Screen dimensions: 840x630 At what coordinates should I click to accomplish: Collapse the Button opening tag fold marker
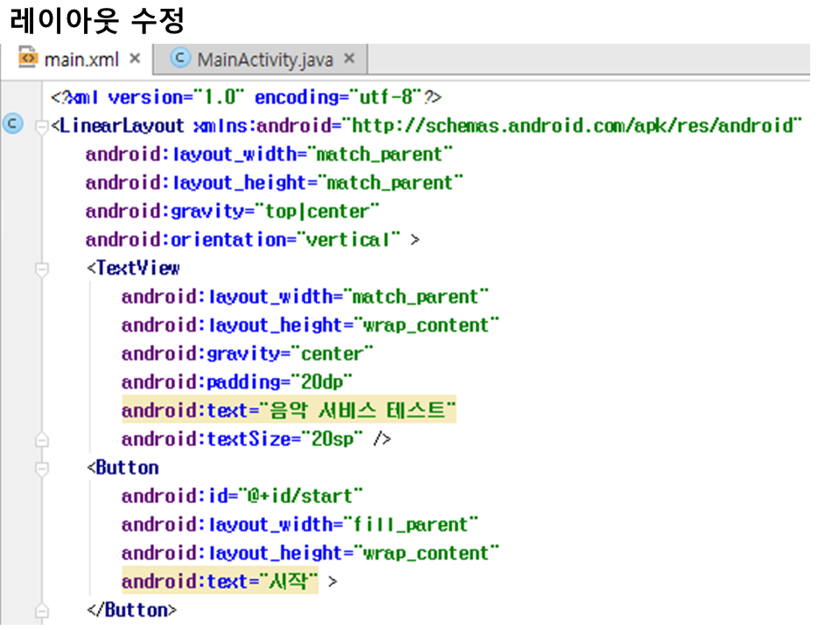click(x=41, y=468)
